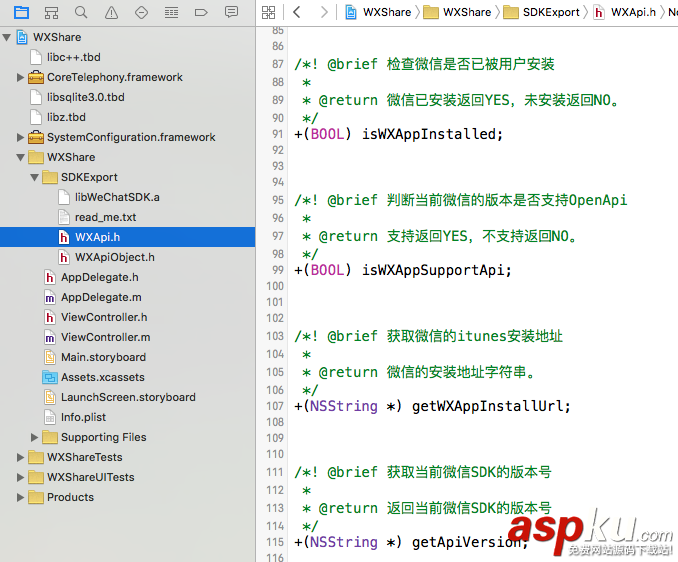Click WXShare project in jump bar
Screen dimensions: 678x562
(x=378, y=12)
